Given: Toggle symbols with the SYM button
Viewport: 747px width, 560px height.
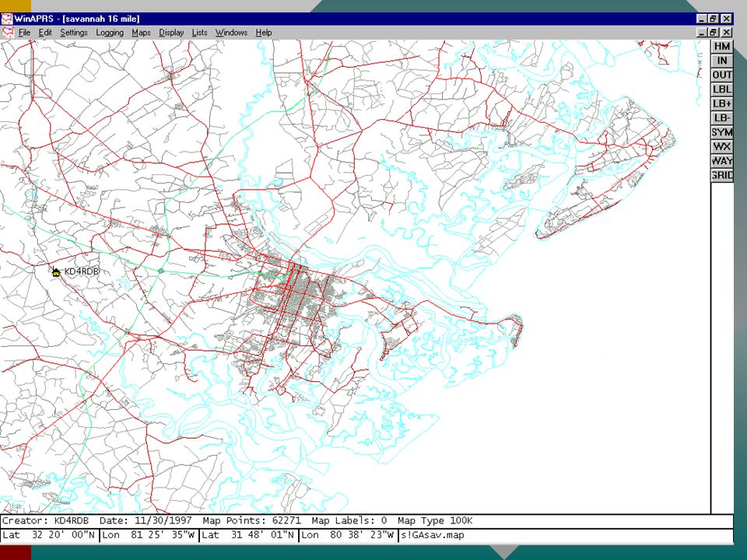Looking at the screenshot, I should tap(722, 132).
